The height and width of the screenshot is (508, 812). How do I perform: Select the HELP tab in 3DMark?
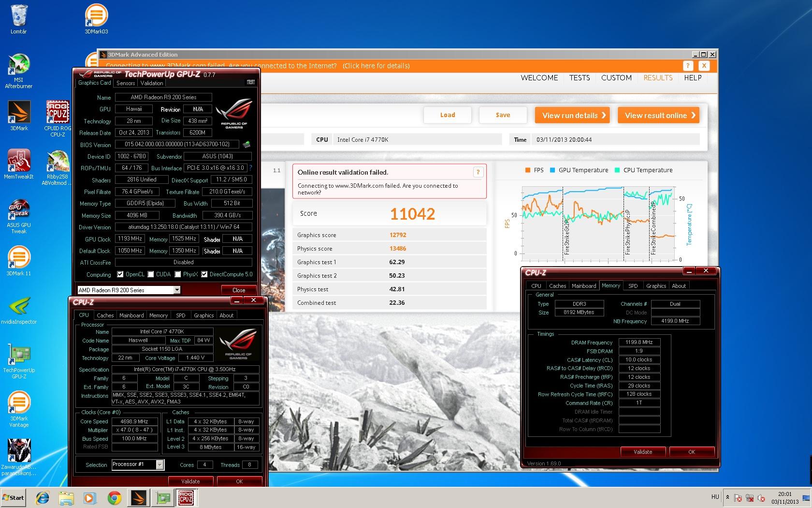click(x=693, y=78)
